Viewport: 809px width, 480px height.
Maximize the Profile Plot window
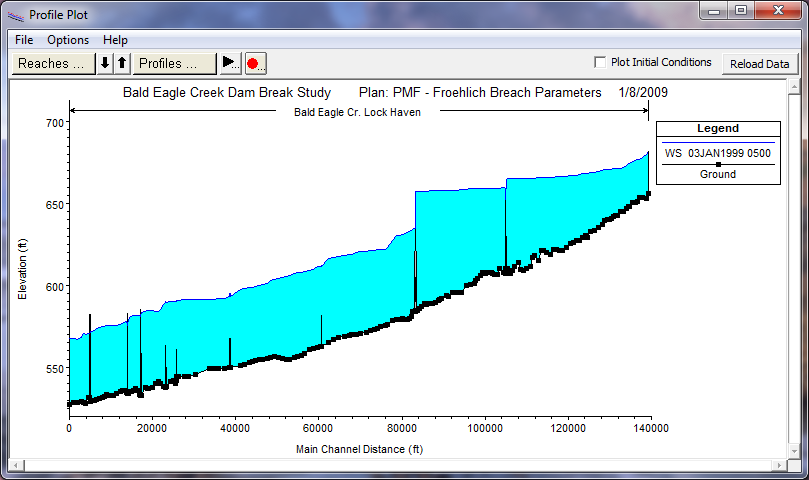point(740,11)
